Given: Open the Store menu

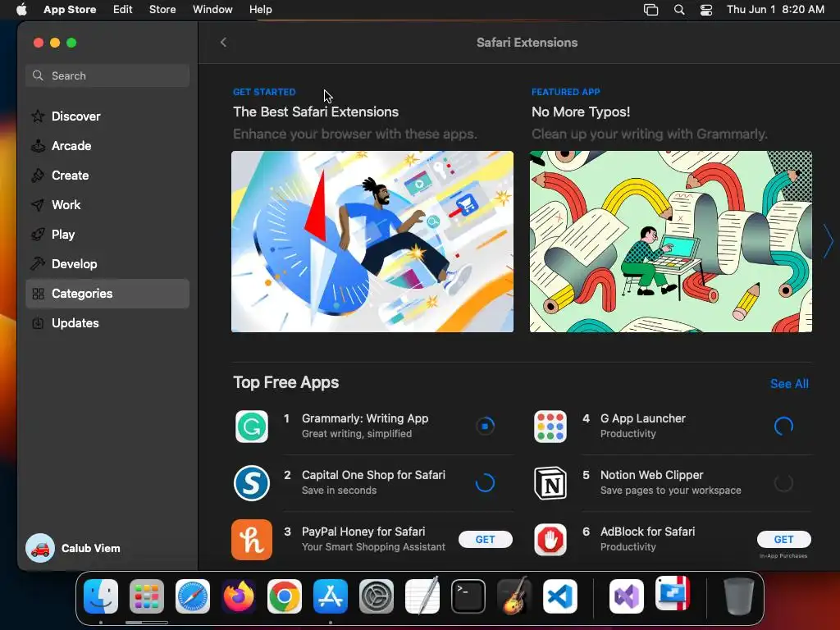Looking at the screenshot, I should 162,10.
